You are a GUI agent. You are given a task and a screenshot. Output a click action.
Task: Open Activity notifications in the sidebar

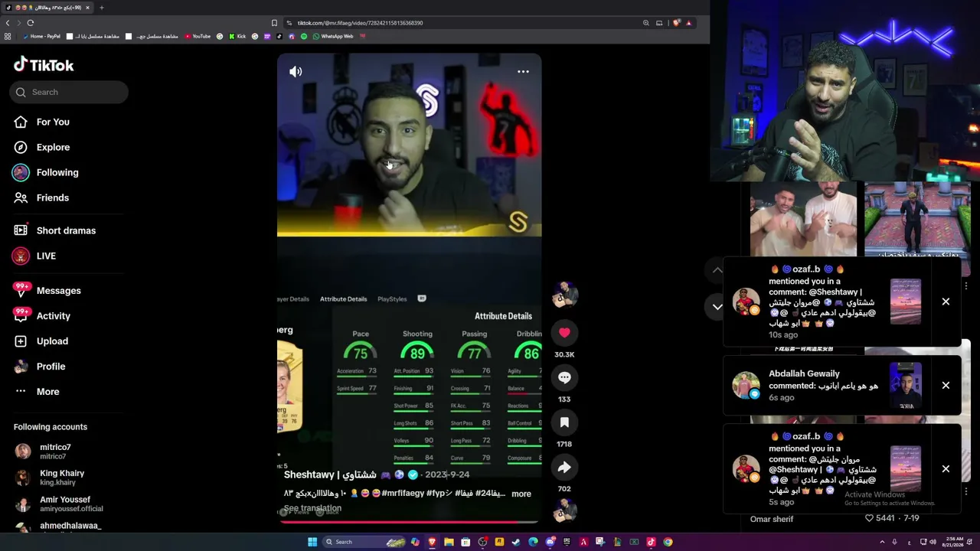[54, 316]
